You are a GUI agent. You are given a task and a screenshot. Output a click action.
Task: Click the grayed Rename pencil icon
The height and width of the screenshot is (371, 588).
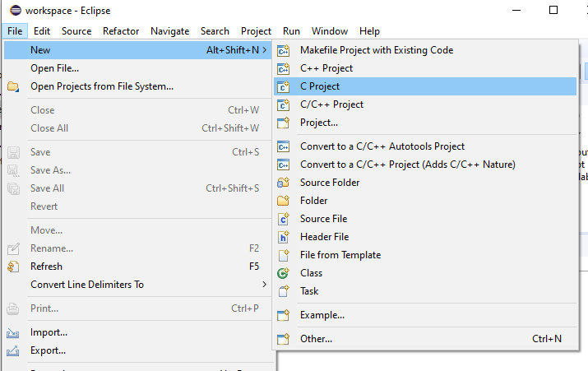13,248
